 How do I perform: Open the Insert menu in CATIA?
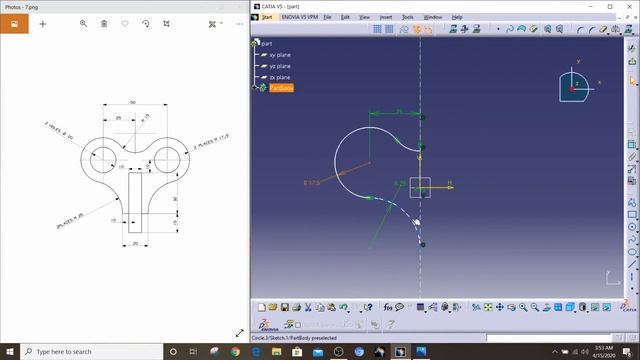386,17
